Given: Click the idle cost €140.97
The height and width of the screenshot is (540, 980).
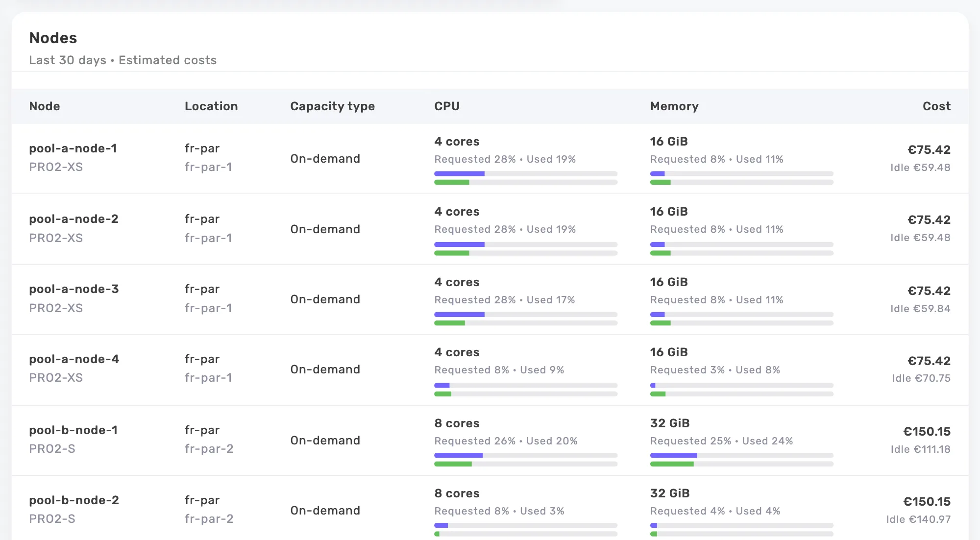Looking at the screenshot, I should [x=918, y=519].
